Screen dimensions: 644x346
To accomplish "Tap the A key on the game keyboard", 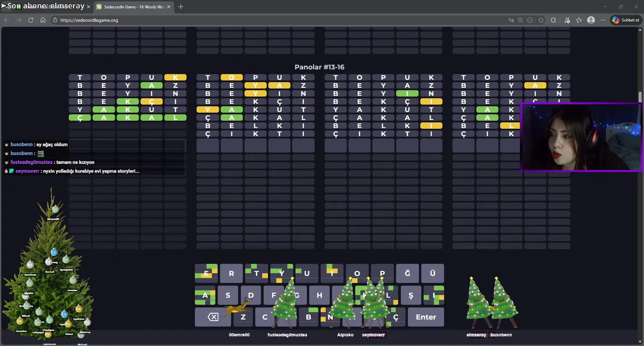I will pos(205,296).
